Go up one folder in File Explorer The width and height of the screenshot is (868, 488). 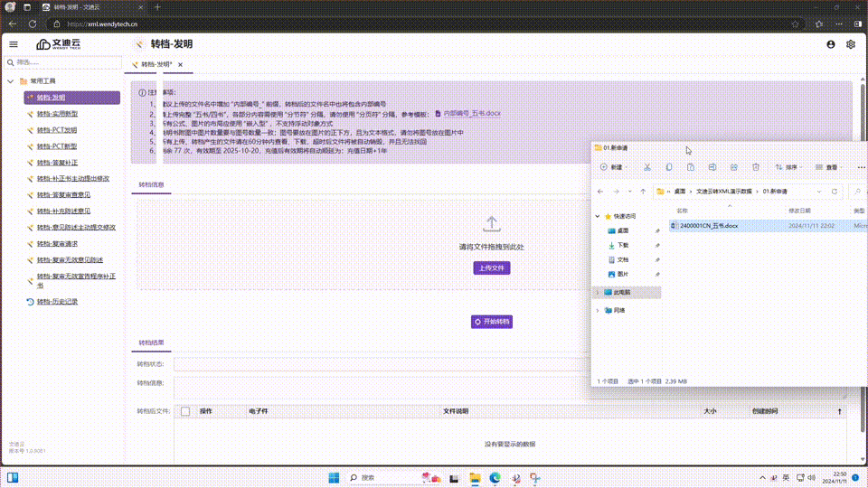tap(643, 192)
